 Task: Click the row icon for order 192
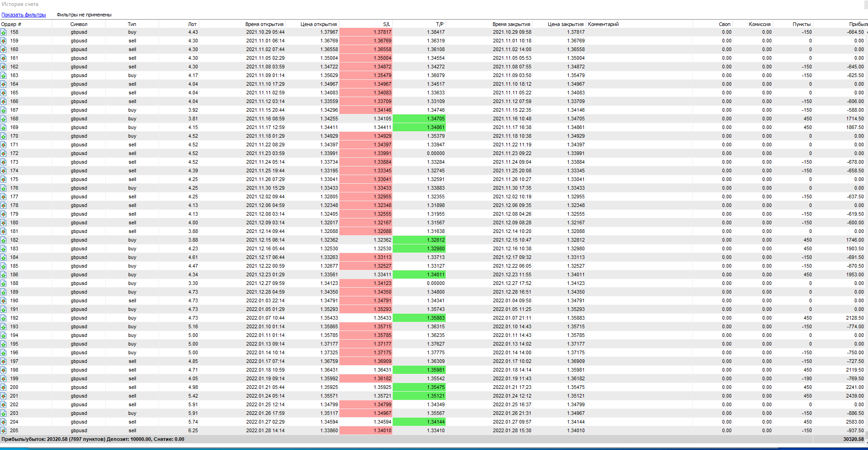(x=4, y=318)
